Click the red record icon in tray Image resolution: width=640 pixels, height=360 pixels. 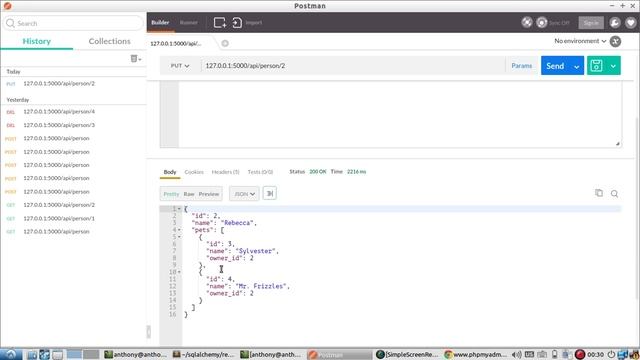click(580, 354)
